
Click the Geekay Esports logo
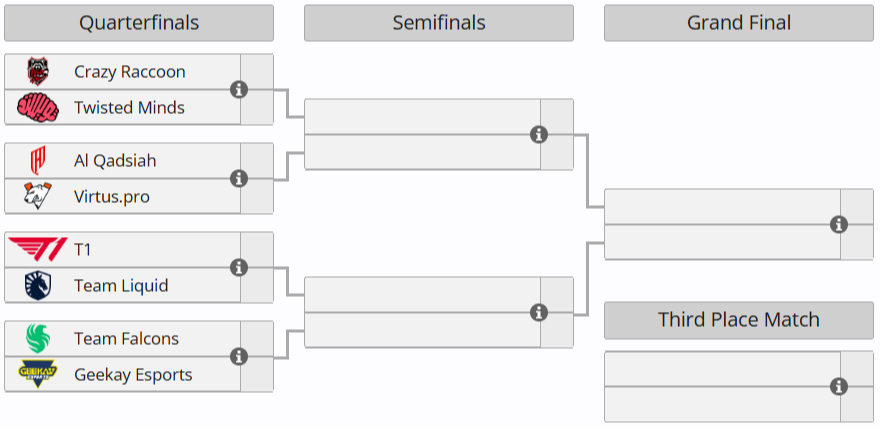(x=38, y=374)
